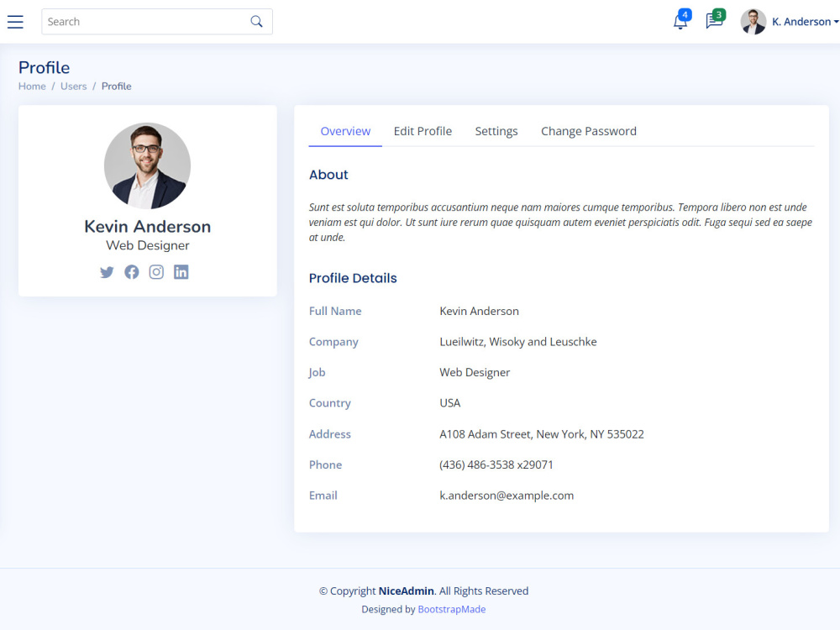
Task: Click the Profile Details heading
Action: (x=353, y=278)
